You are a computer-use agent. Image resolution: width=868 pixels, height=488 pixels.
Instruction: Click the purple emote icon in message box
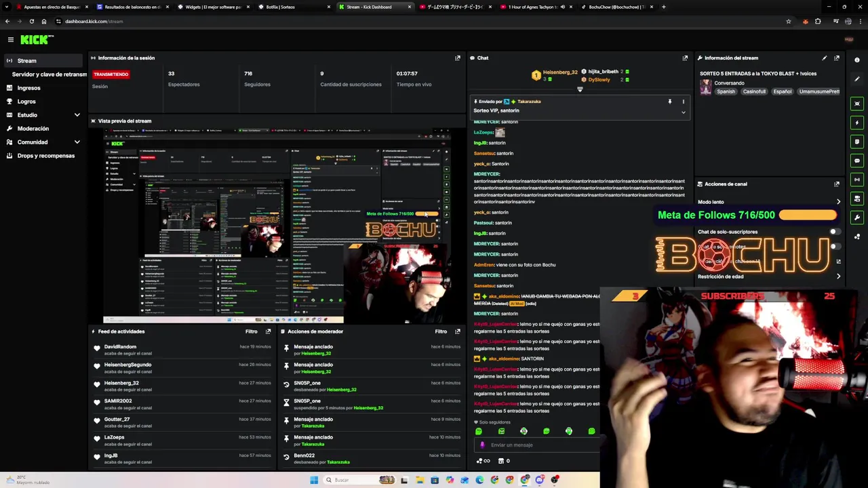pyautogui.click(x=482, y=445)
